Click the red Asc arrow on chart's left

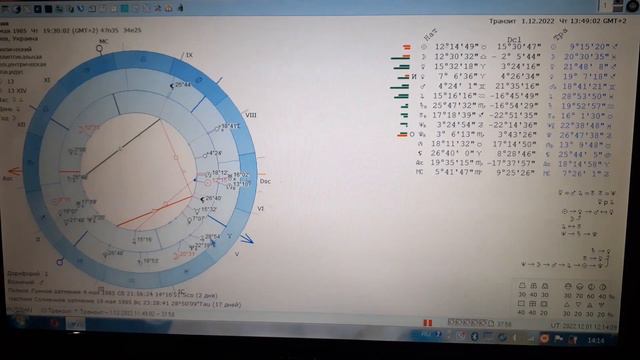click(15, 171)
